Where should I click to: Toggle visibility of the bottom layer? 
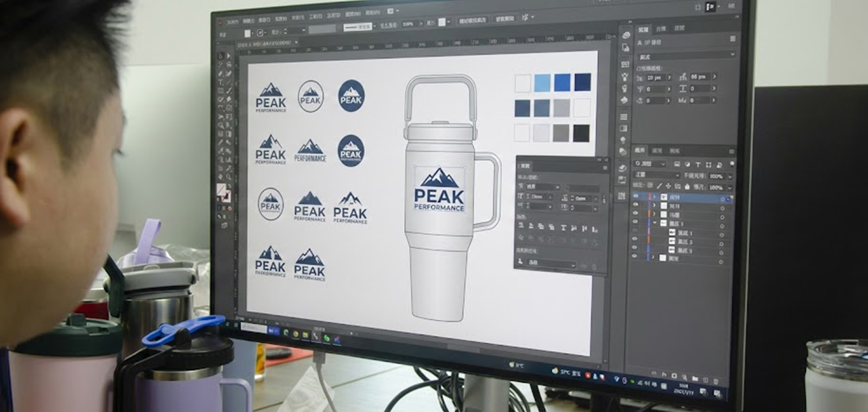pos(635,257)
